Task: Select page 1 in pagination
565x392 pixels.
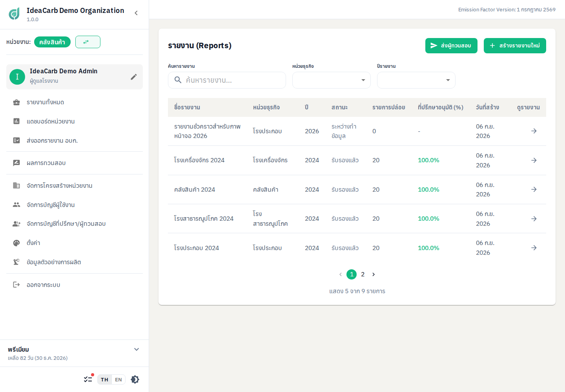Action: (352, 274)
